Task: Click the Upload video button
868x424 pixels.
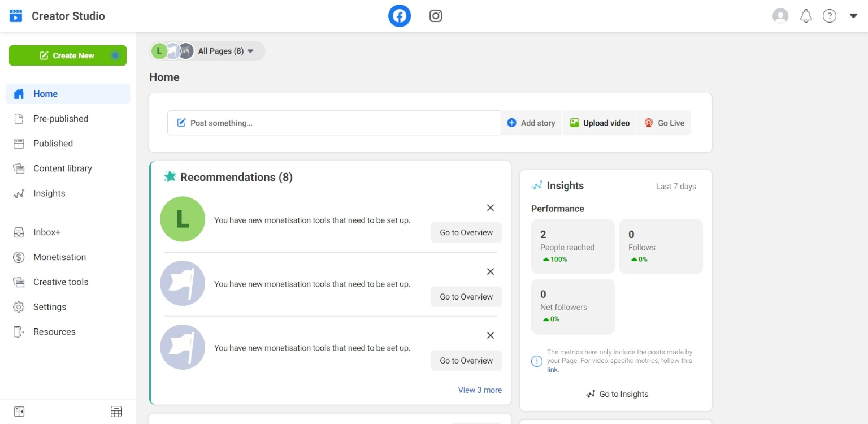Action: pyautogui.click(x=600, y=123)
